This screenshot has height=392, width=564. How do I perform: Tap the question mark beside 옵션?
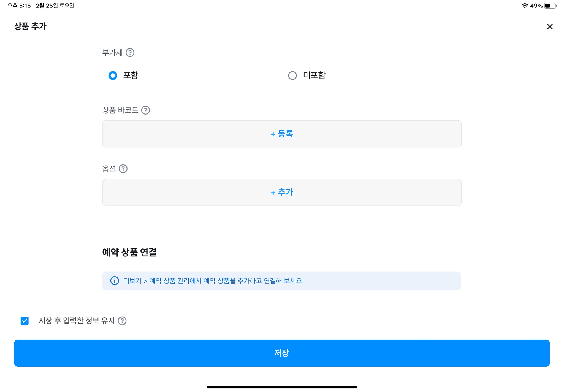tap(123, 169)
